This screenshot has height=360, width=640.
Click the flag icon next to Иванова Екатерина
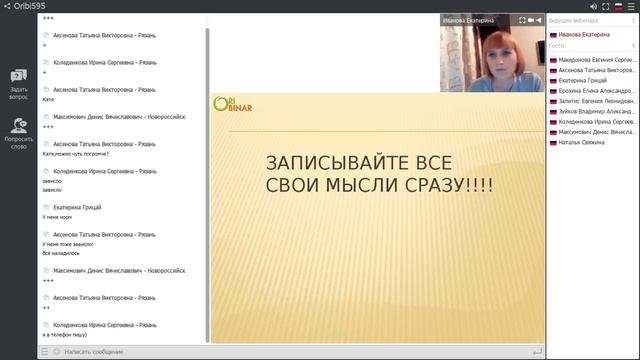[553, 35]
